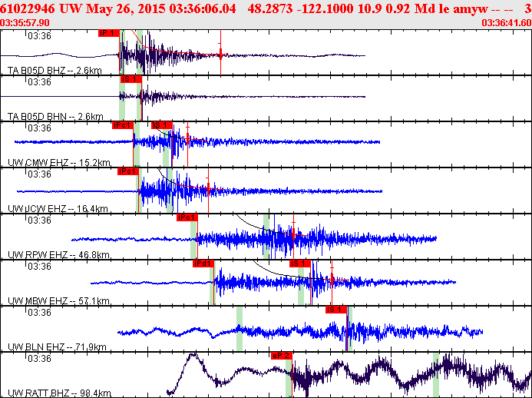
Task: Select the iS 1 pick flag on UW BLN trace
Action: pyautogui.click(x=336, y=310)
